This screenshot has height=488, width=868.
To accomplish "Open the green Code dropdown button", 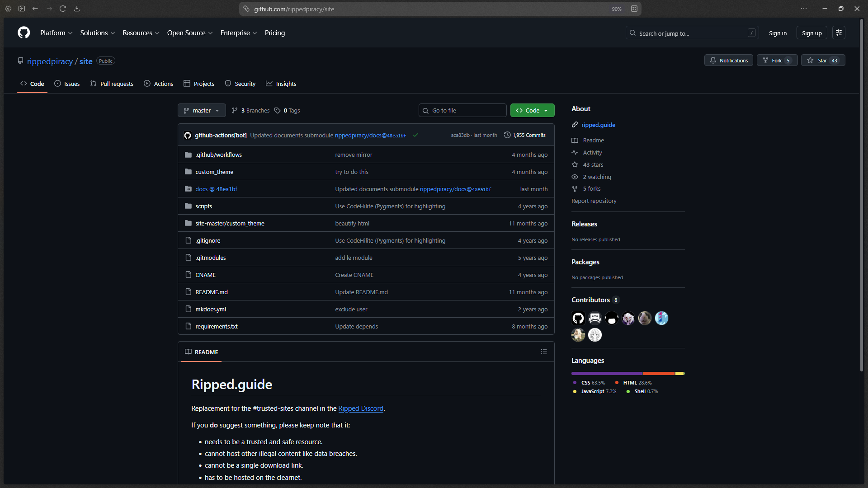I will (x=532, y=110).
